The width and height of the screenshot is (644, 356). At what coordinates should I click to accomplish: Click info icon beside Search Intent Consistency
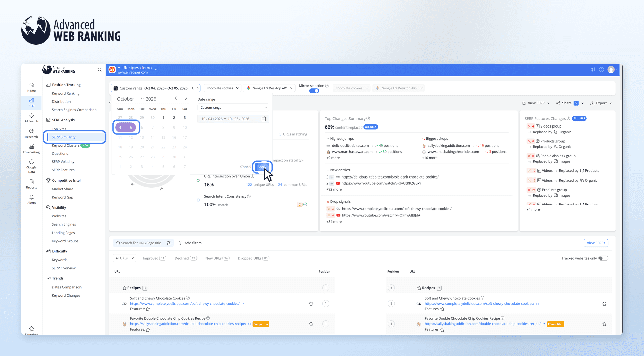point(249,196)
